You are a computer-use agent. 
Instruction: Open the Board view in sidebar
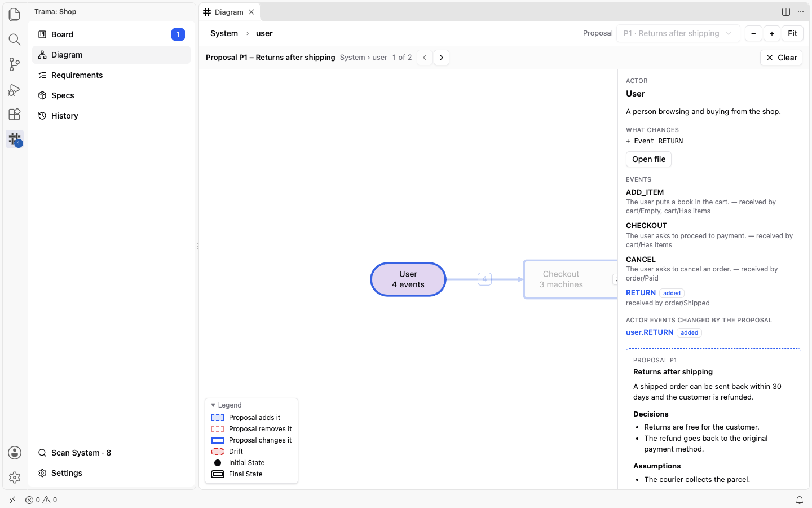(112, 34)
